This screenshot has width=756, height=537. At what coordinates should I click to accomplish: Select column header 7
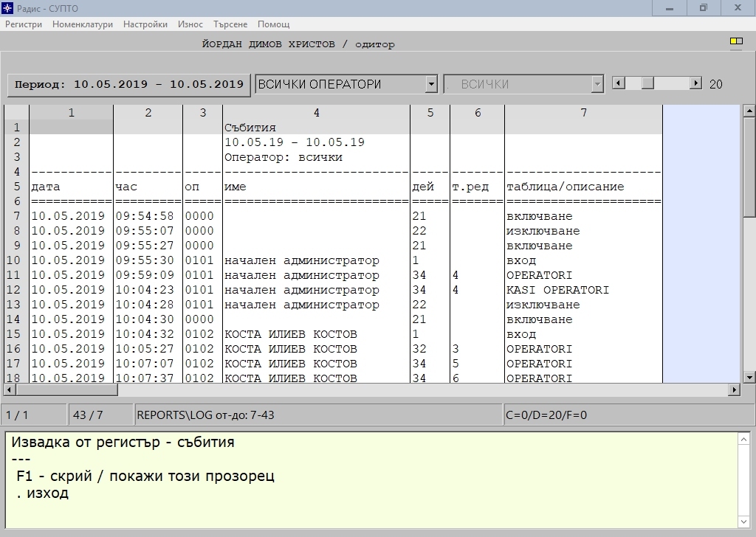583,112
